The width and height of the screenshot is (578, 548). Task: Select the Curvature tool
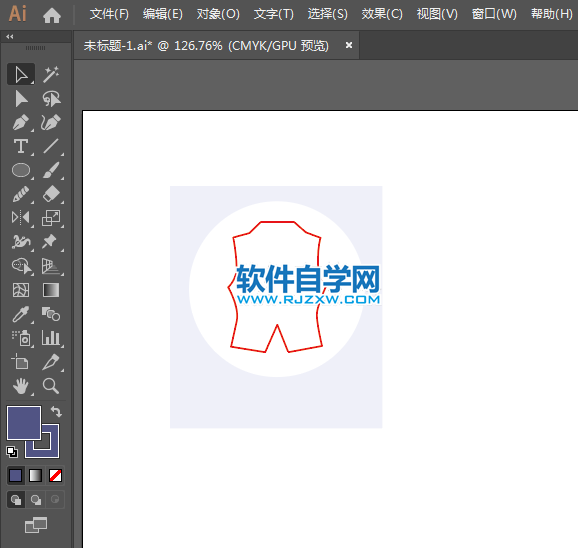[51, 123]
